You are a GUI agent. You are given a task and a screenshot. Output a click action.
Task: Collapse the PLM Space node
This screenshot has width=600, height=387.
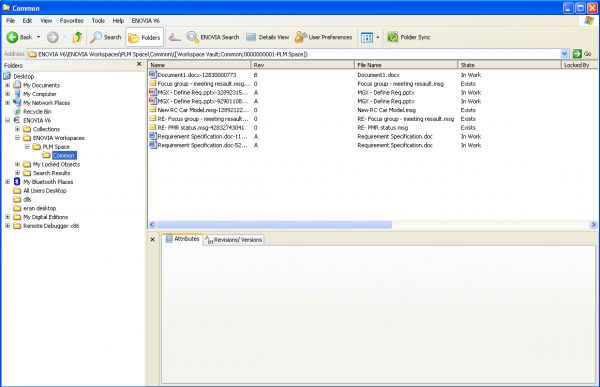click(27, 147)
